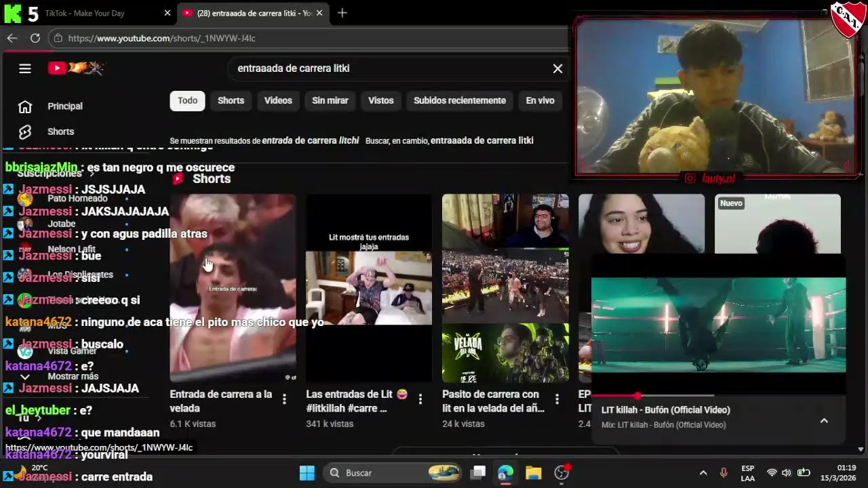This screenshot has height=488, width=868.
Task: Open battery status tray icon
Action: tap(804, 473)
